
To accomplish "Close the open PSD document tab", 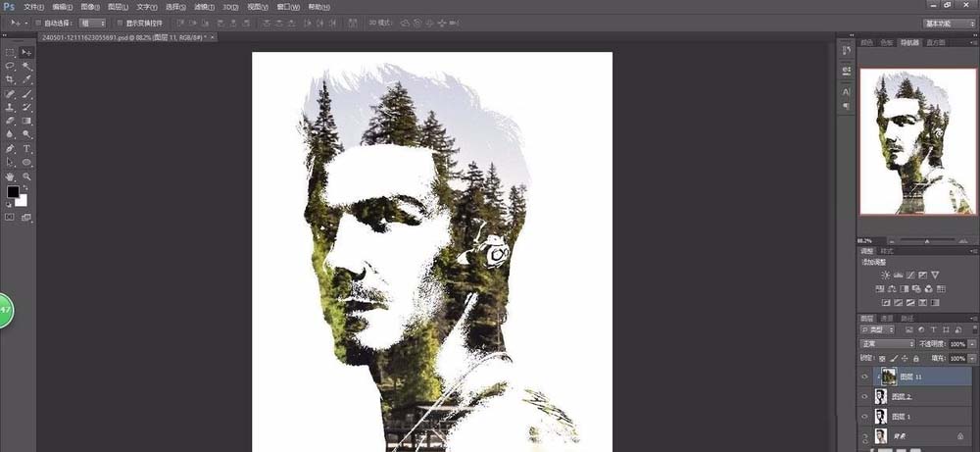I will pos(214,37).
